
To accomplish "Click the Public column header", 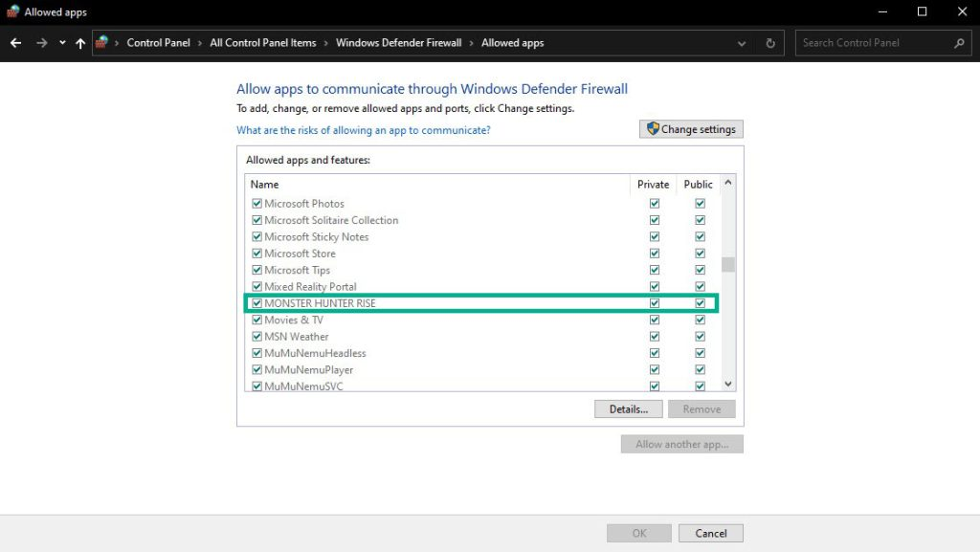I will [698, 185].
